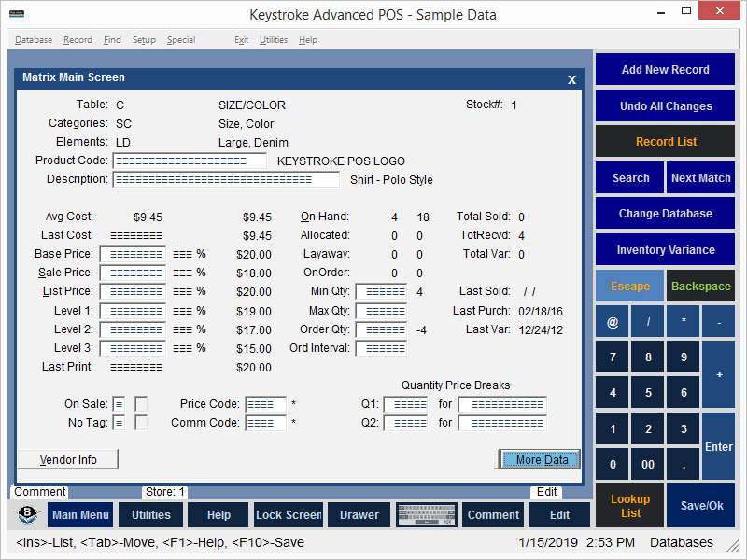
Task: Toggle the On Sale checkbox
Action: coord(120,404)
